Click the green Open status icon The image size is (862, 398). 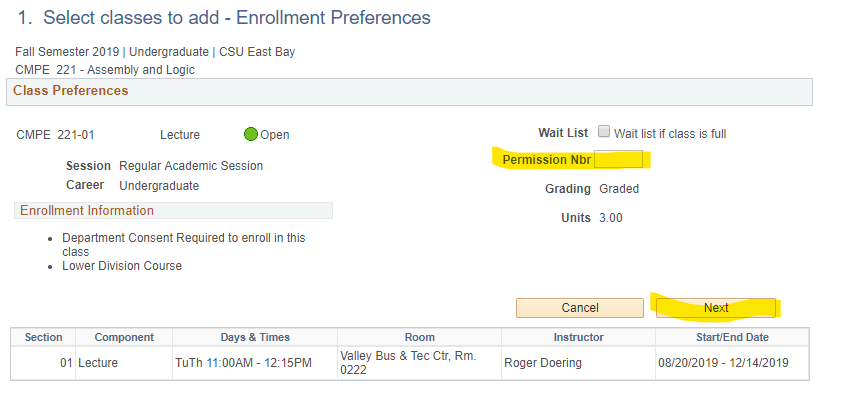251,134
